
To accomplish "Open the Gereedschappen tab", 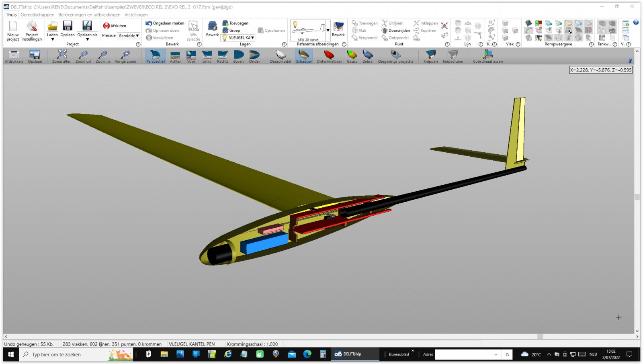I will (x=37, y=14).
